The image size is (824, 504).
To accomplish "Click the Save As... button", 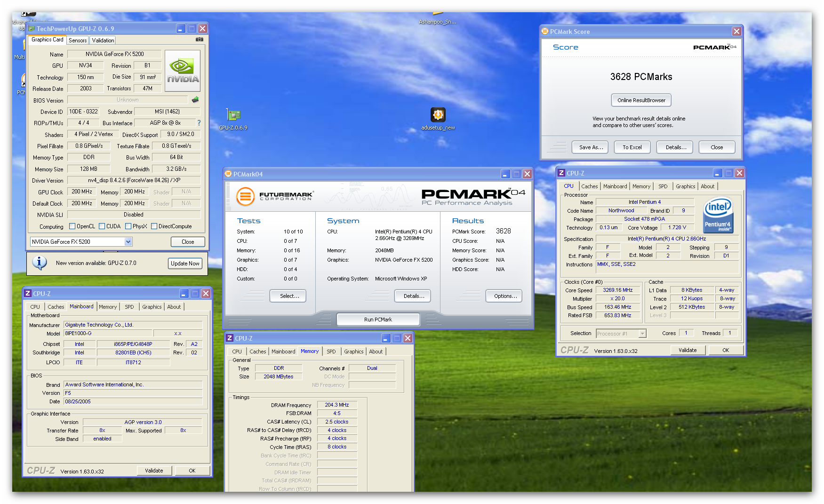I will pyautogui.click(x=591, y=147).
